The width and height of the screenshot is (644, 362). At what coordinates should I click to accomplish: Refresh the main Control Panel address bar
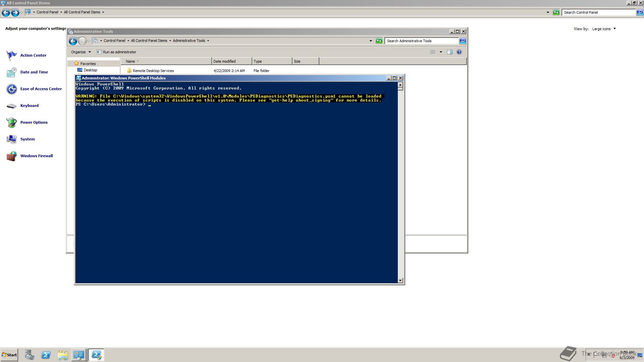pyautogui.click(x=556, y=12)
